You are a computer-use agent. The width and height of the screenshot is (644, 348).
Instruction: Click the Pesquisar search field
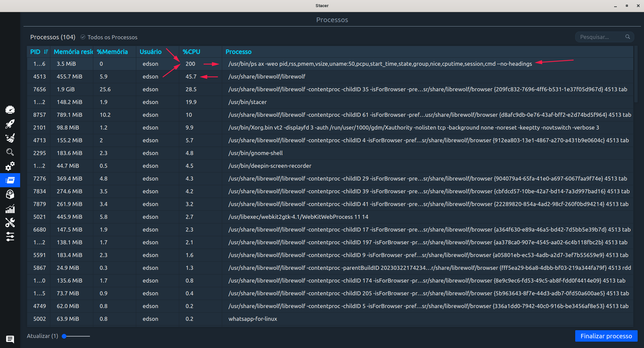(601, 37)
